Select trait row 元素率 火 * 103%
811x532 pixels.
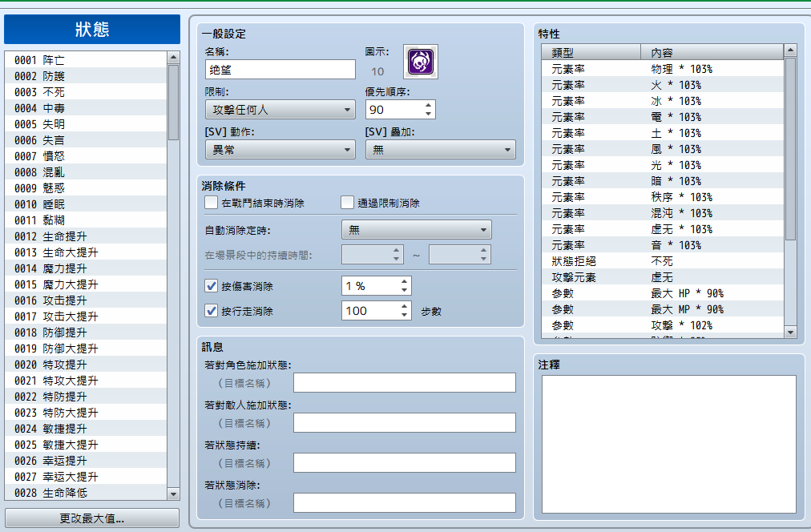(x=663, y=85)
